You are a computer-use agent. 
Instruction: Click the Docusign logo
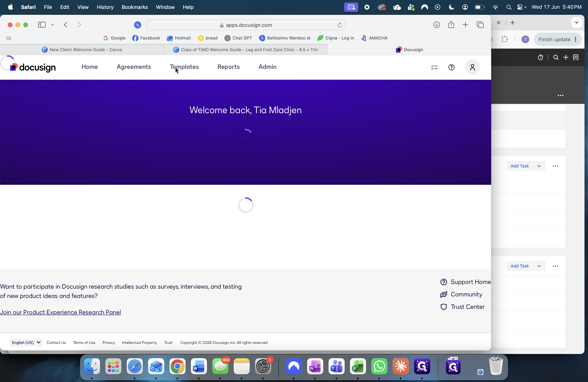[x=33, y=67]
